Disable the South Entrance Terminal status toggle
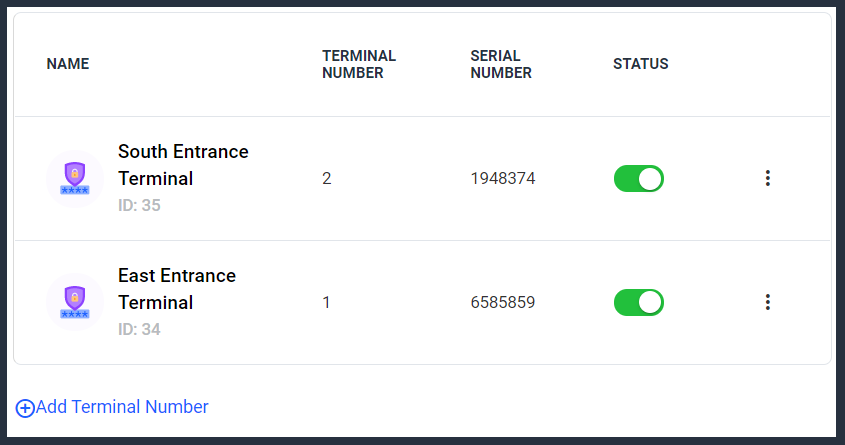 [x=639, y=178]
